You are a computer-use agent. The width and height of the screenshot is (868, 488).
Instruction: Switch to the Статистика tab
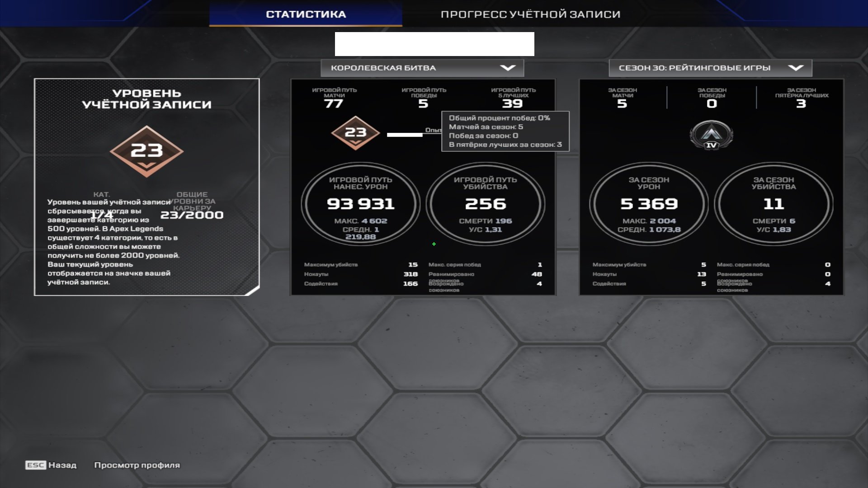(306, 14)
